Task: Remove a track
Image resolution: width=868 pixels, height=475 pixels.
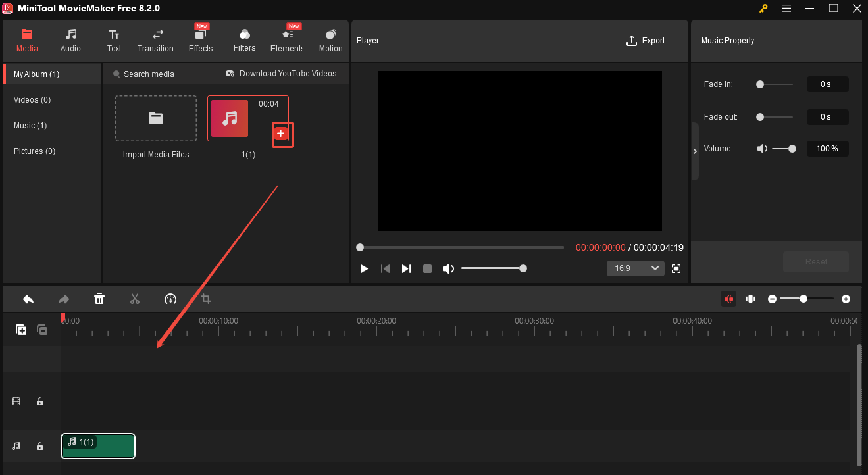Action: click(x=42, y=330)
